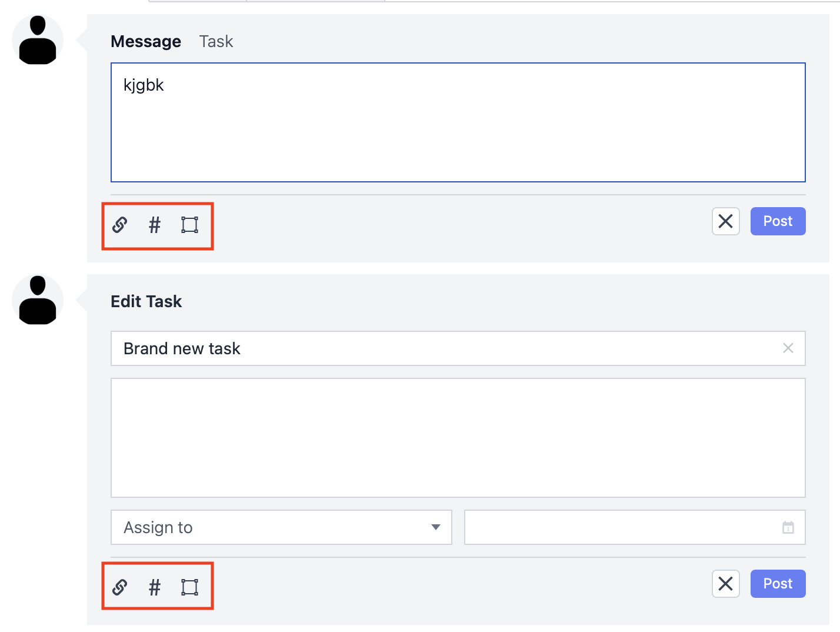Select the Message tab
Viewport: 840px width, 632px height.
(x=146, y=41)
